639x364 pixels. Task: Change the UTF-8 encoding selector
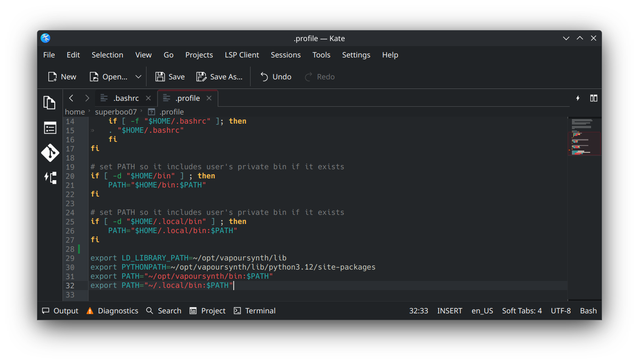[560, 311]
